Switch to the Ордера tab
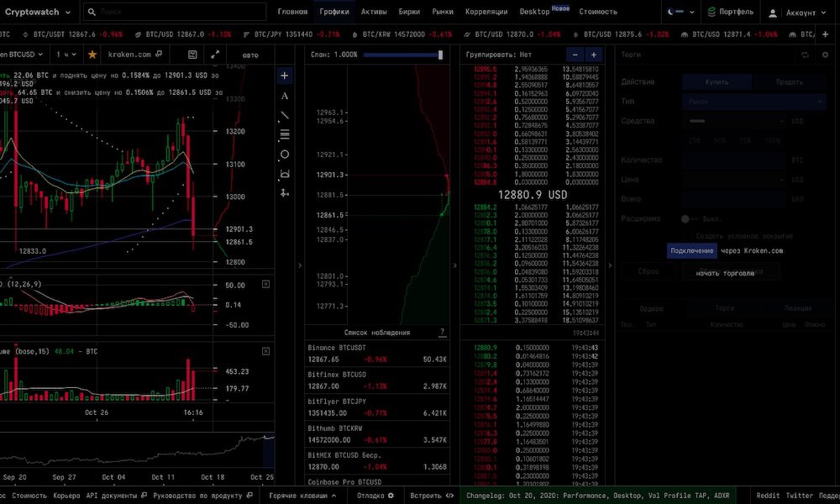The width and height of the screenshot is (840, 504). tap(651, 308)
